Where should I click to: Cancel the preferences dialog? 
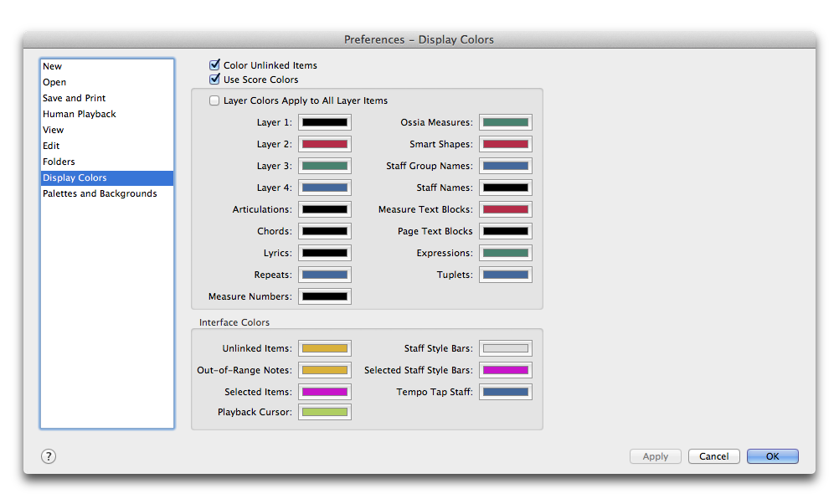coord(713,456)
